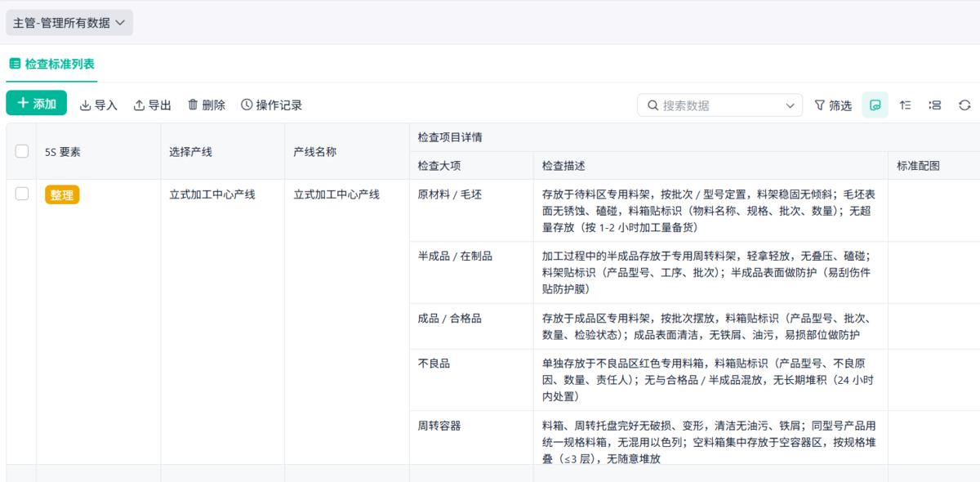
Task: Click into the 搜索数据 search field
Action: coord(719,105)
